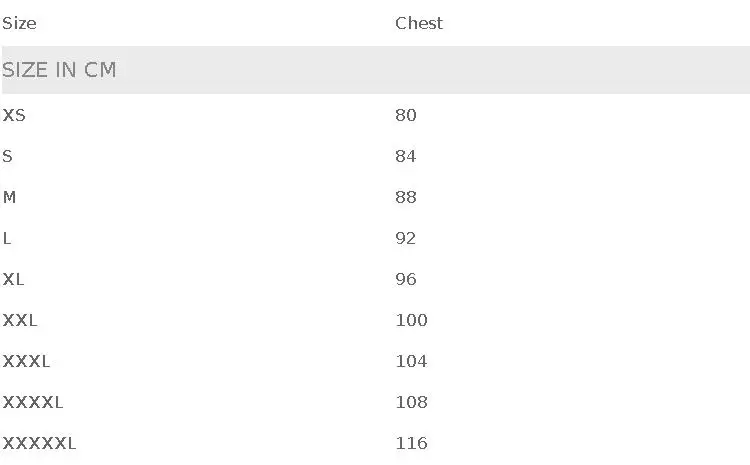Select the XL size label
The image size is (750, 465).
click(x=14, y=279)
